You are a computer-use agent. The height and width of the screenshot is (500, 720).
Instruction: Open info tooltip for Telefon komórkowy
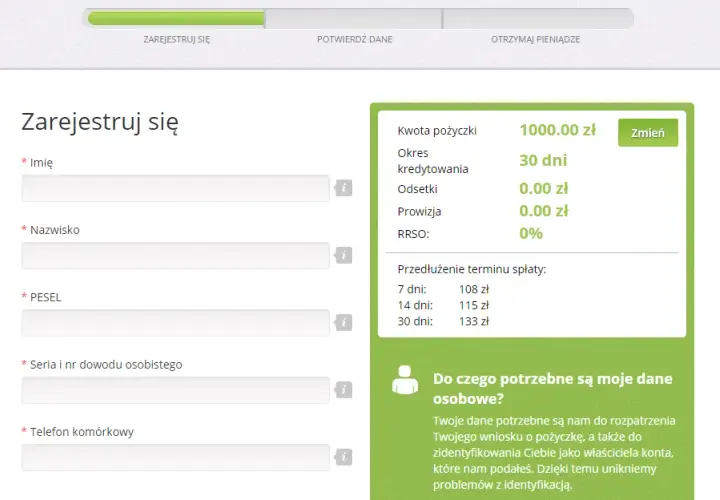coord(343,457)
